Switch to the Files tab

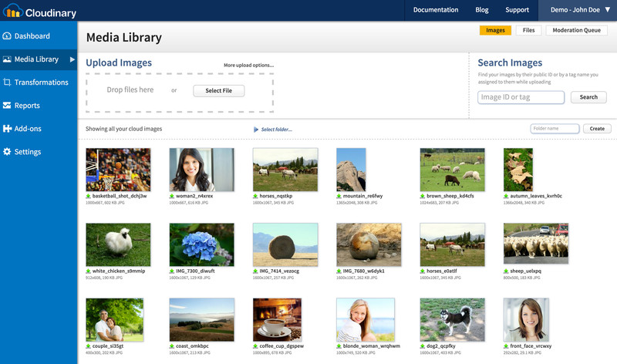[x=528, y=30]
